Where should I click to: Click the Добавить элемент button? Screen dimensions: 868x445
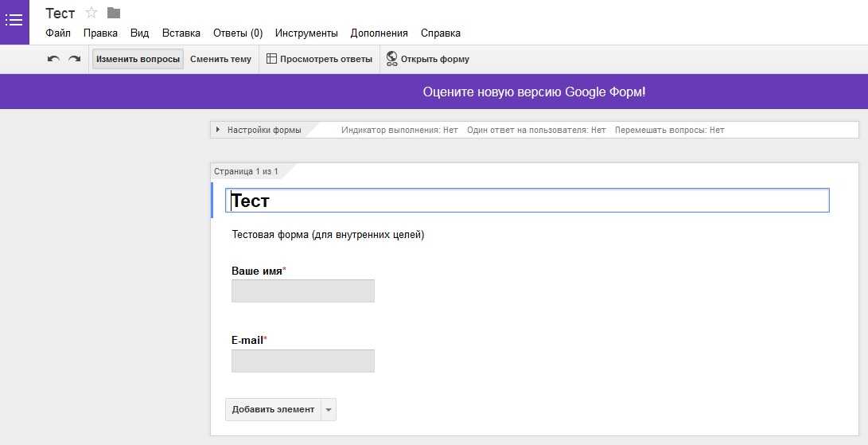coord(273,409)
